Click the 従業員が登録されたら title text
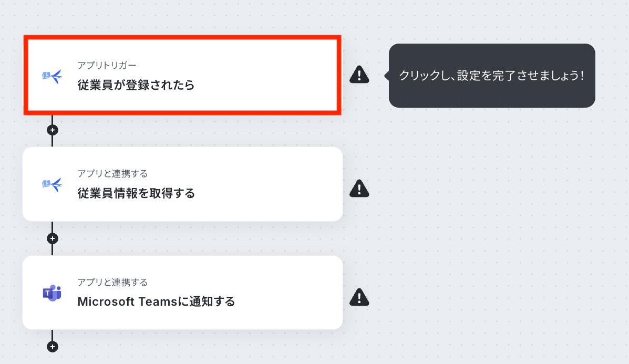This screenshot has width=629, height=364. [136, 85]
